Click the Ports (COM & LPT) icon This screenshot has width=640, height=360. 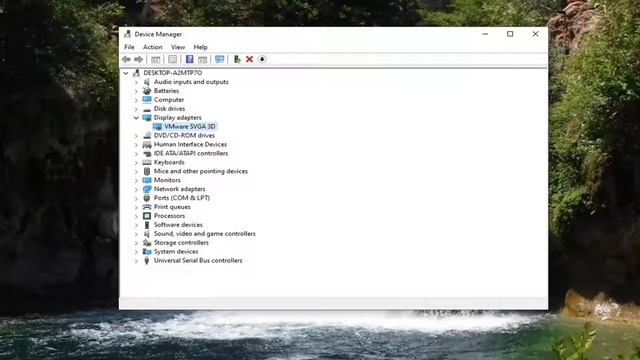147,198
